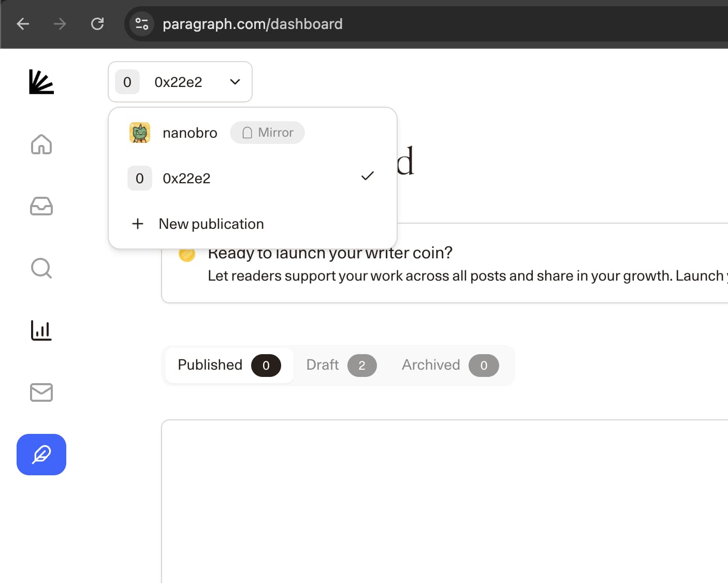Select the nanobro publication entry
The image size is (728, 583).
[x=190, y=133]
